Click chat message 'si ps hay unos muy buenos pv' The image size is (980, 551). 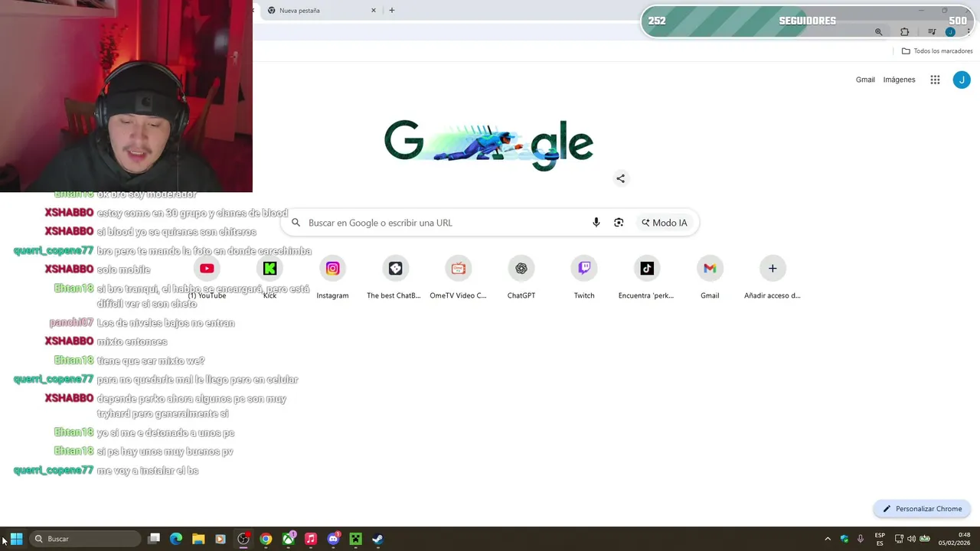coord(165,452)
